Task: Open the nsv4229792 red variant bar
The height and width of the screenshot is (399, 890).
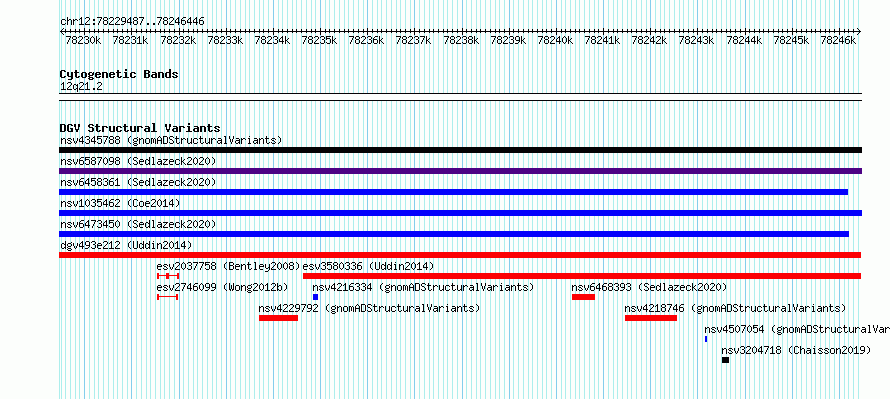Action: coord(278,318)
